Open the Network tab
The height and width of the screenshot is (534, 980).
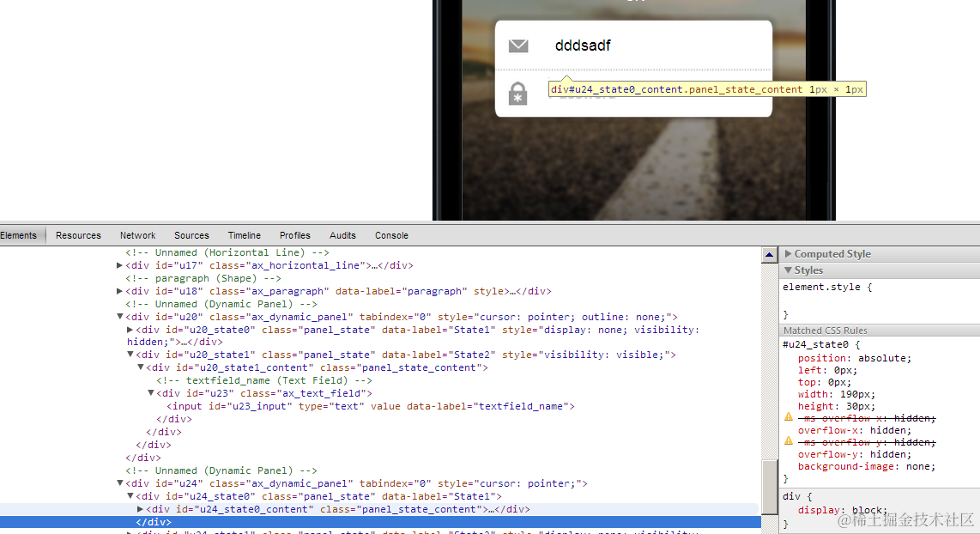tap(137, 235)
